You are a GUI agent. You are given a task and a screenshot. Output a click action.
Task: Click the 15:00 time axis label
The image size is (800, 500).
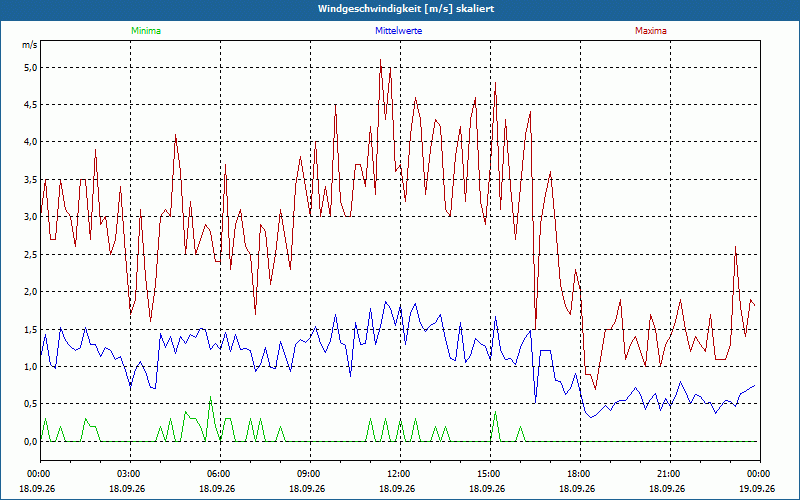pyautogui.click(x=490, y=474)
